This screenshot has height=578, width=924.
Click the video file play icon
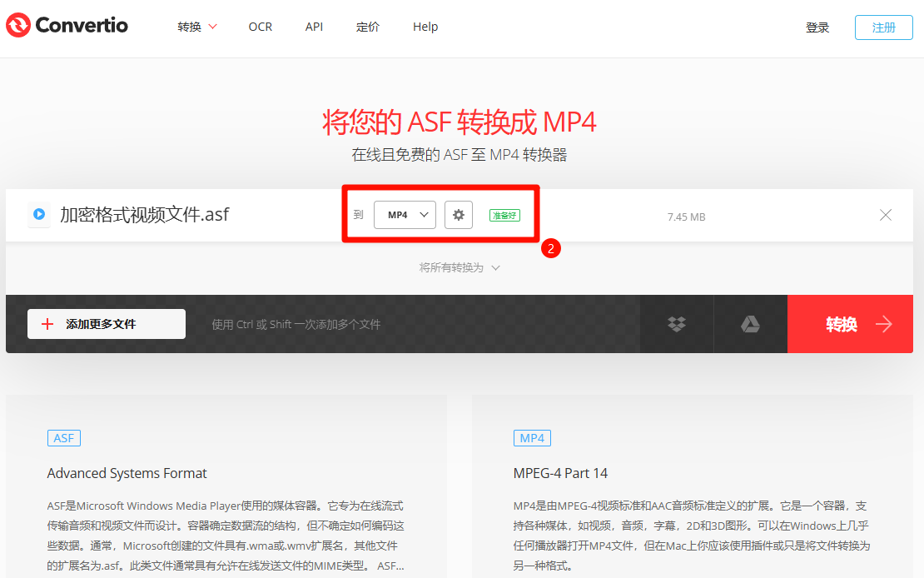[39, 214]
